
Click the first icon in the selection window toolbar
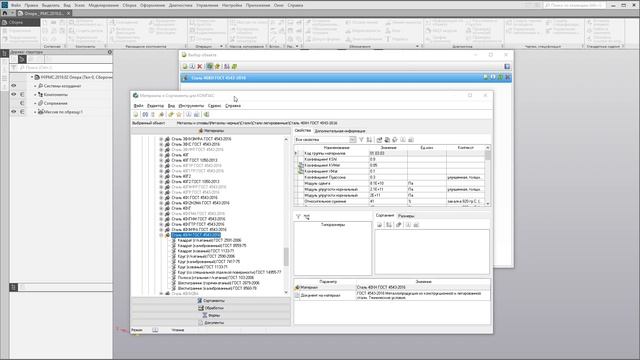184,67
